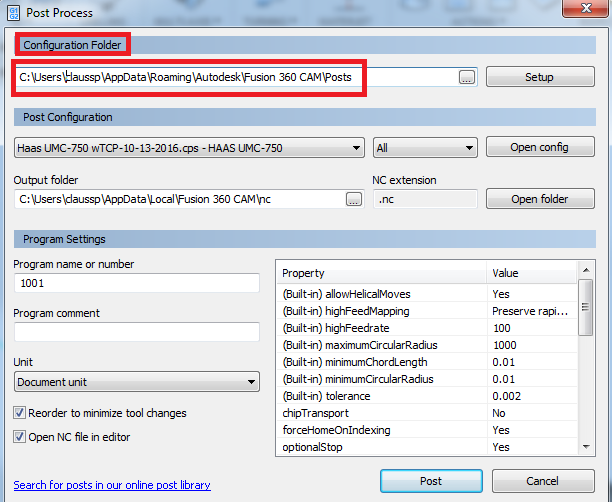The width and height of the screenshot is (612, 502).
Task: Open the Document unit dropdown
Action: pyautogui.click(x=137, y=382)
